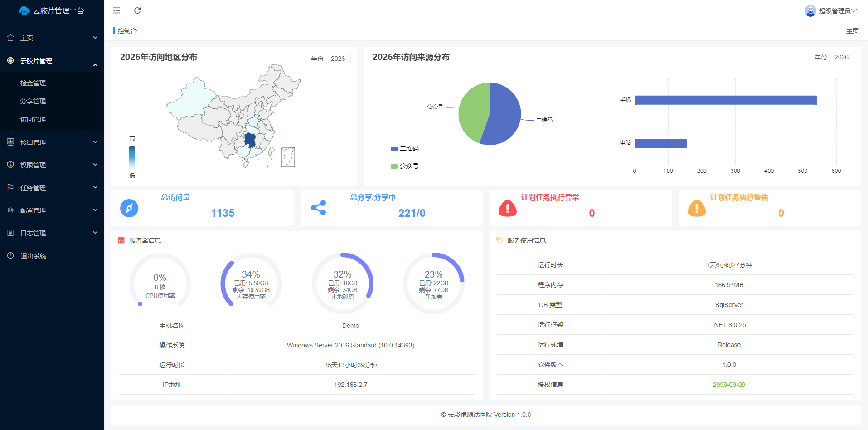Click the 控制台 page tab label
Image resolution: width=868 pixels, height=430 pixels.
click(127, 31)
